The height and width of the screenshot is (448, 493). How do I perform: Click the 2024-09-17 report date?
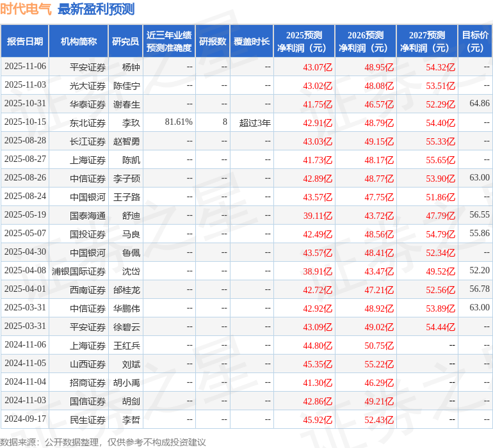[25, 419]
